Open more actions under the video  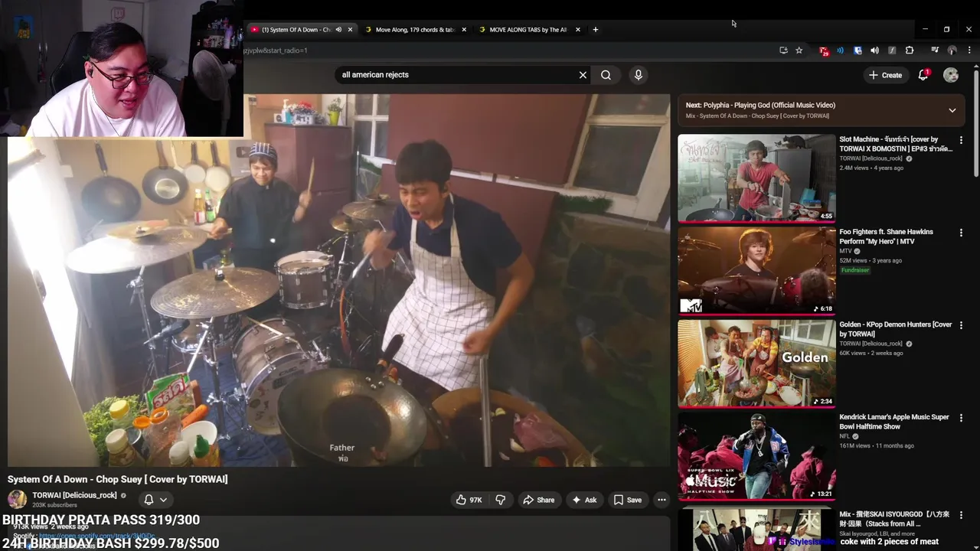point(661,500)
